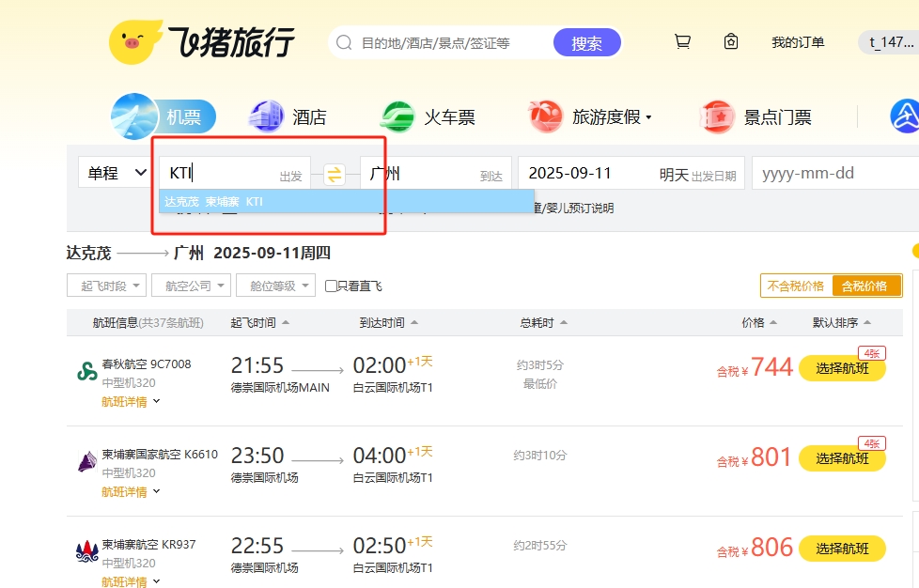The height and width of the screenshot is (588, 919).
Task: Click the 21:55 departure time
Action: [257, 365]
